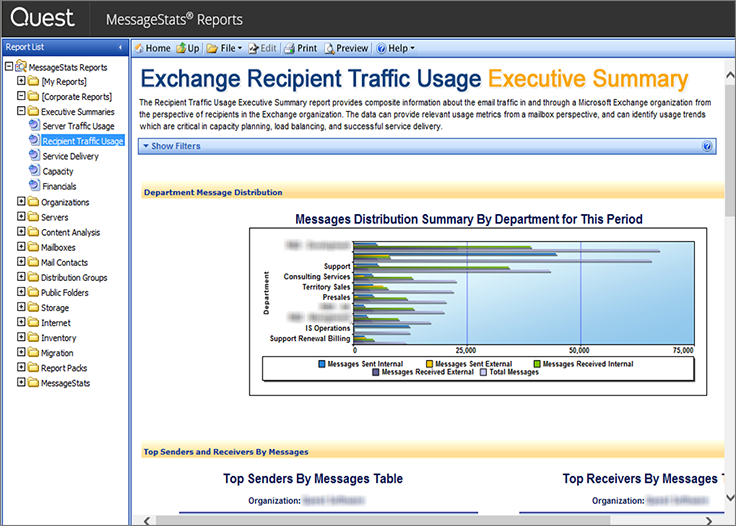Click the horizontal scrollbar left arrow
This screenshot has height=526, width=736.
(x=147, y=521)
